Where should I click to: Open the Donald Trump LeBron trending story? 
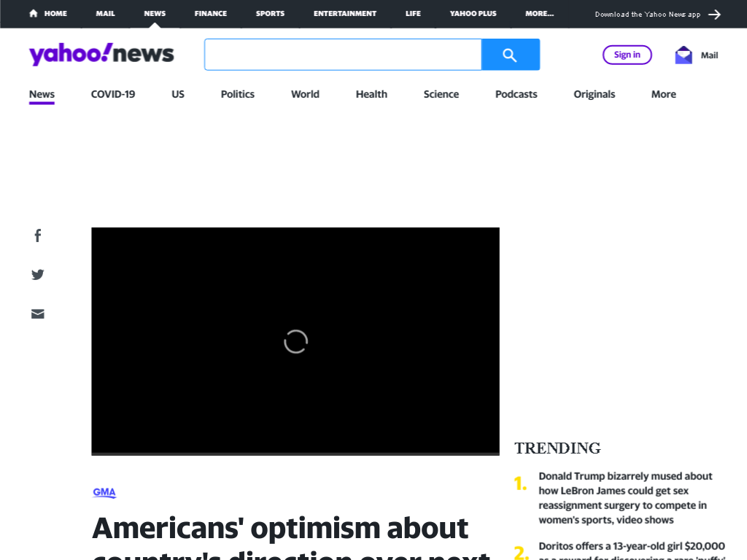pyautogui.click(x=625, y=497)
